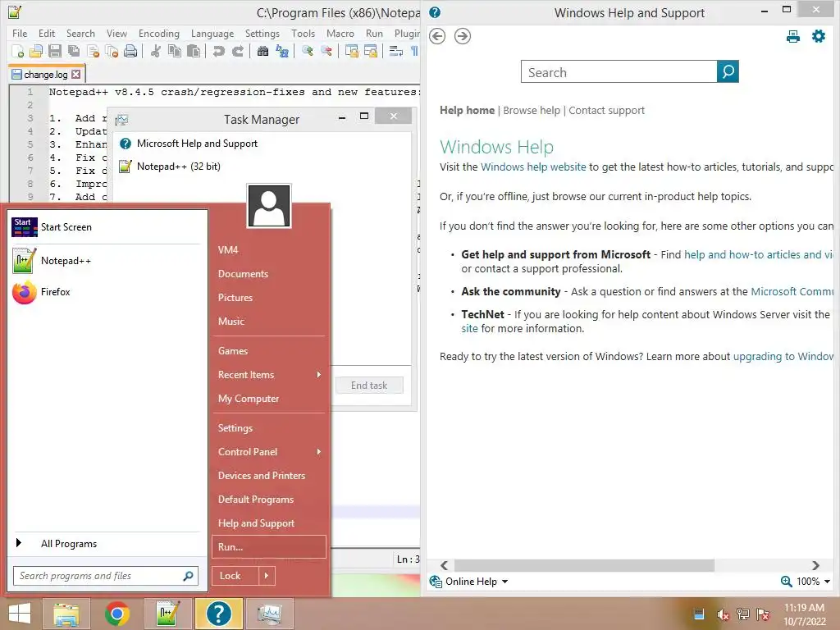Click the Windows Start button on taskbar

20,614
